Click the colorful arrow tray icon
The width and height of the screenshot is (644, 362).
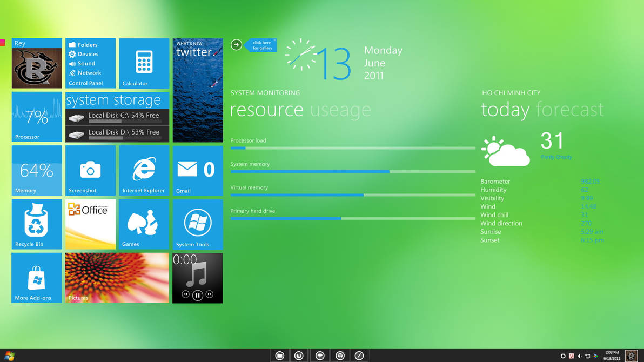(x=595, y=356)
